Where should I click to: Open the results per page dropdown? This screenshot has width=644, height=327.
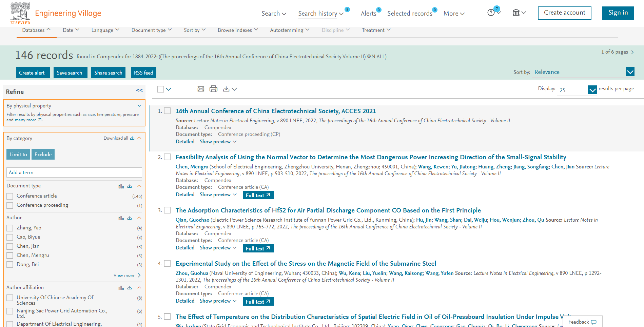pos(592,90)
